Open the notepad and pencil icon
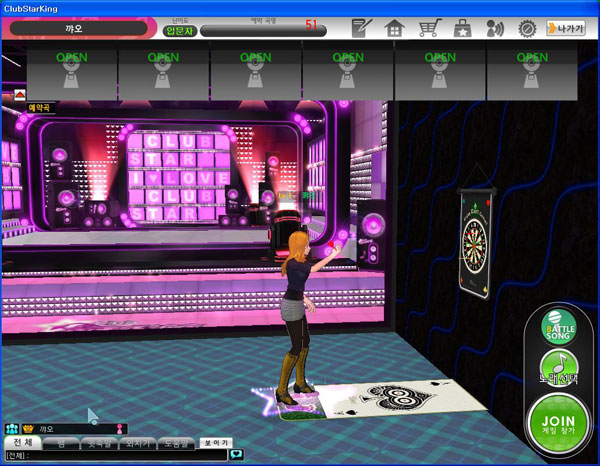 pos(361,28)
